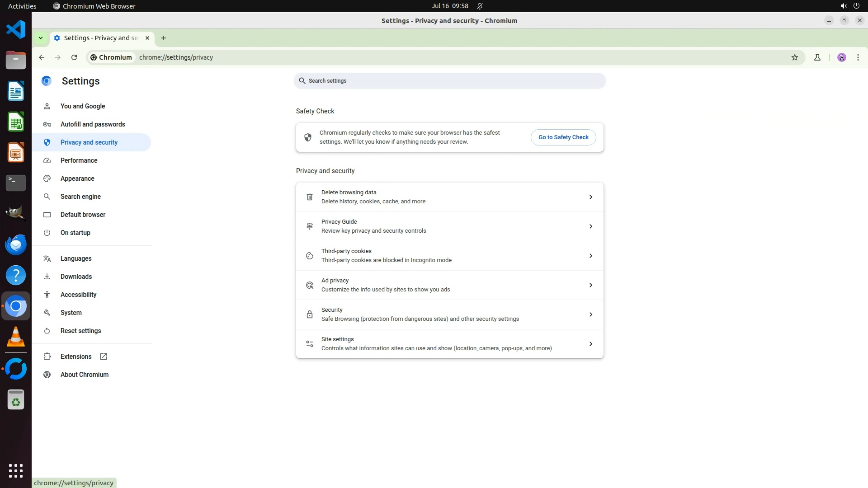Open a new tab with plus button
This screenshot has height=488, width=868.
click(x=164, y=38)
